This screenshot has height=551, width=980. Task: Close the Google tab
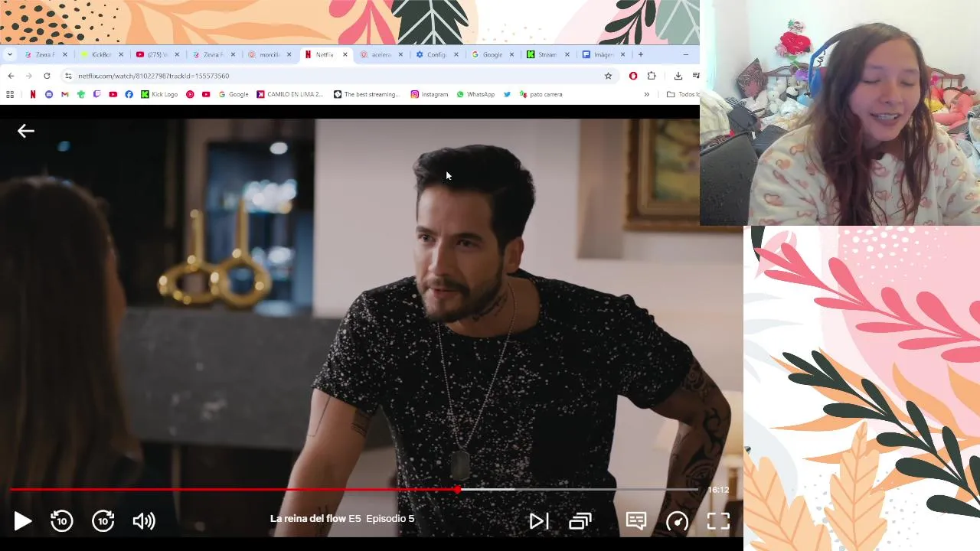click(x=512, y=54)
